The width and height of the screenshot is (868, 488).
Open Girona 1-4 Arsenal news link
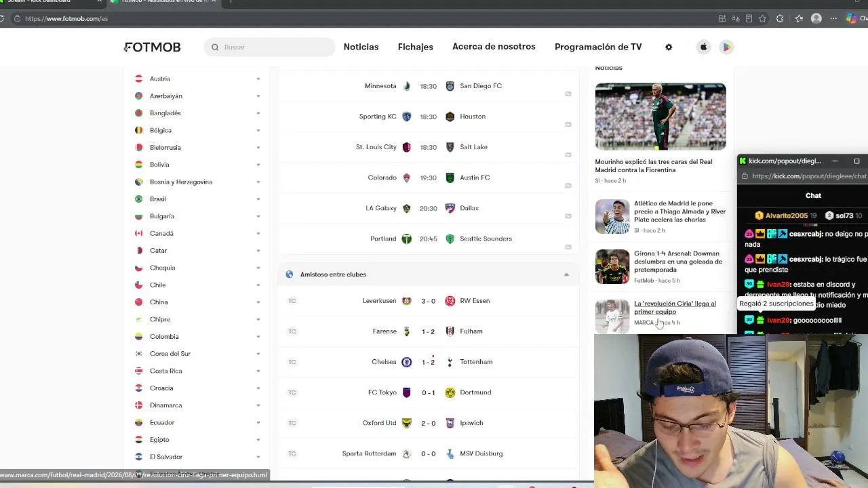678,262
